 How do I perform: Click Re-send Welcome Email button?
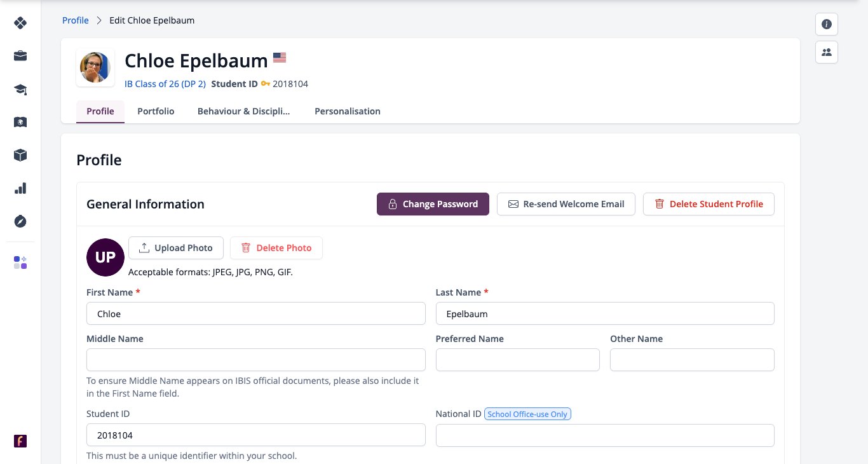coord(566,204)
